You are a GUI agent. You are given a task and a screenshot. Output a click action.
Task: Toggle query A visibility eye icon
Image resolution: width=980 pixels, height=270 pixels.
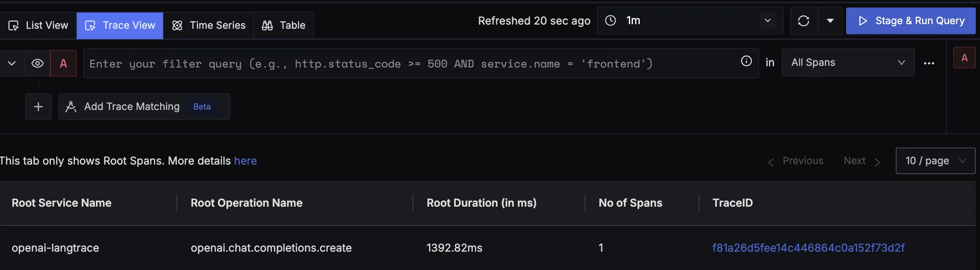[x=38, y=63]
